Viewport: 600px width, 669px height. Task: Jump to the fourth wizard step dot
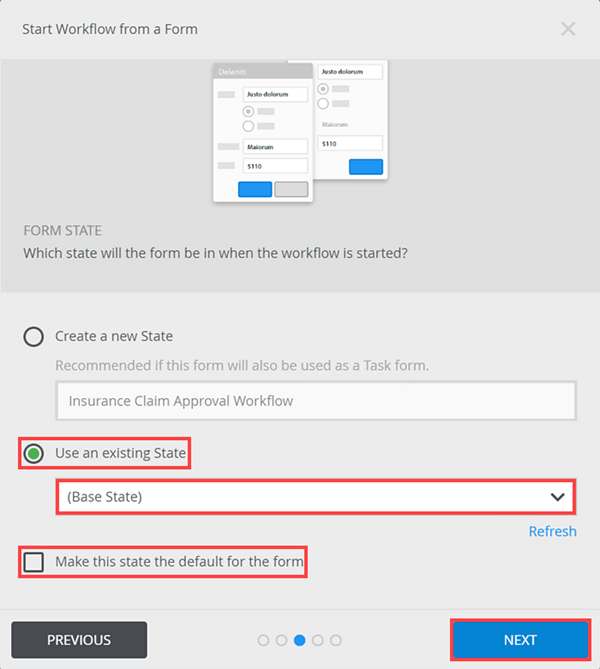tap(318, 640)
